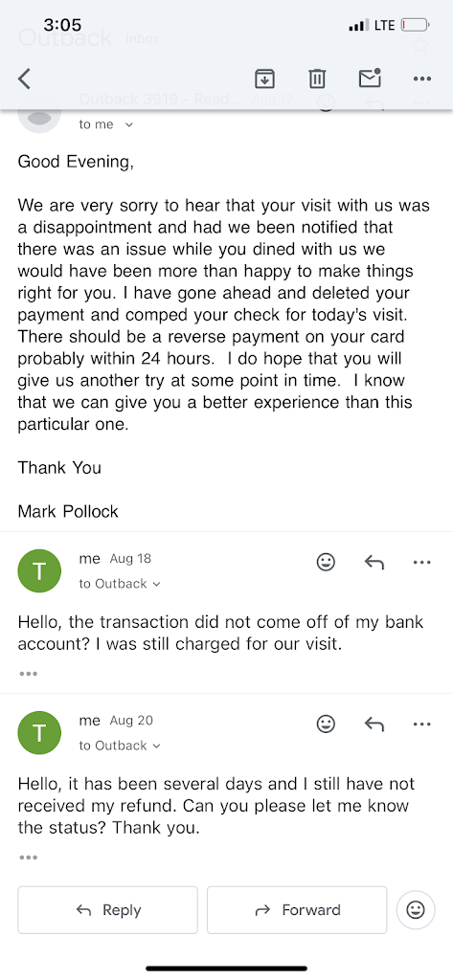453x980 pixels.
Task: Archive this email conversation
Action: tap(264, 78)
